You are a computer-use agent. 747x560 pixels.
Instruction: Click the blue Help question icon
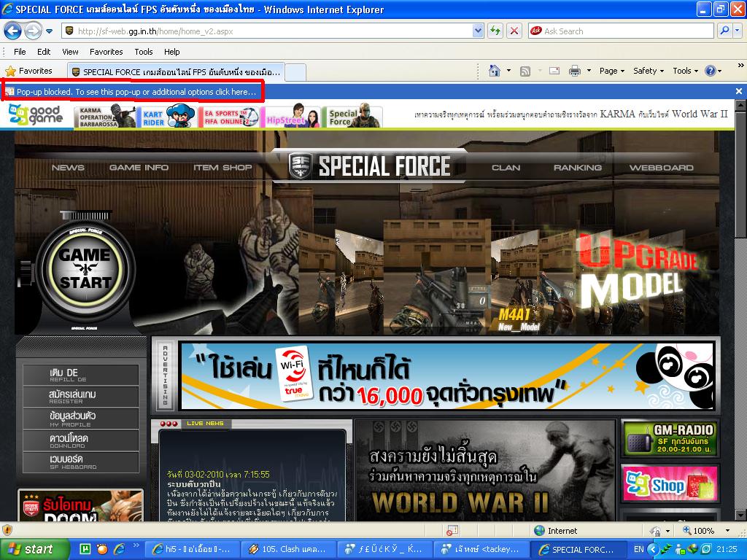coord(711,71)
